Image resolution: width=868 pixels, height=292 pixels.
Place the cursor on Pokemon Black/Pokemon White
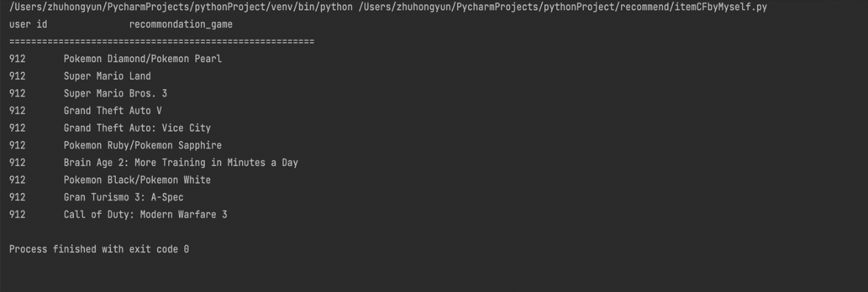(137, 180)
